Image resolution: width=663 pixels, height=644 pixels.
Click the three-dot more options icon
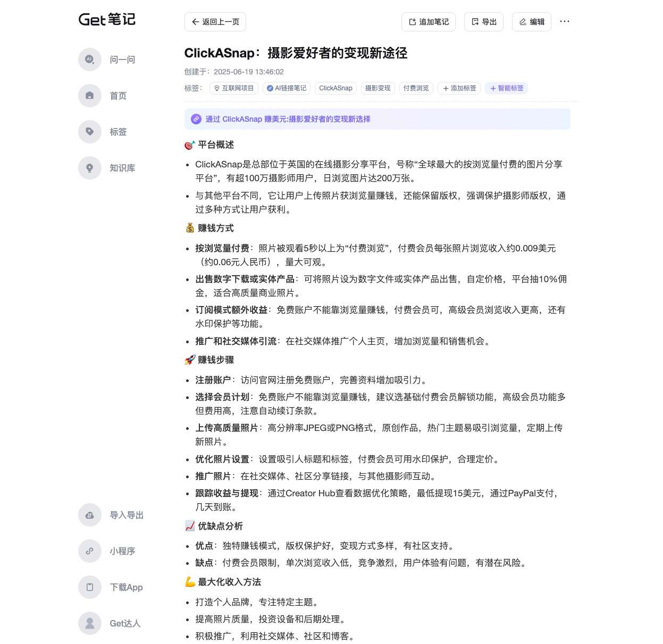point(565,22)
